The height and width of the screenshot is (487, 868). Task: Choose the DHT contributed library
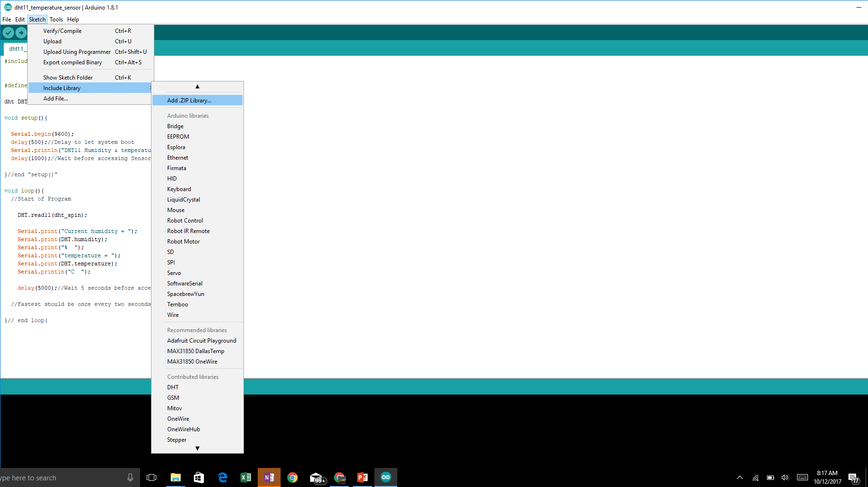tap(173, 387)
